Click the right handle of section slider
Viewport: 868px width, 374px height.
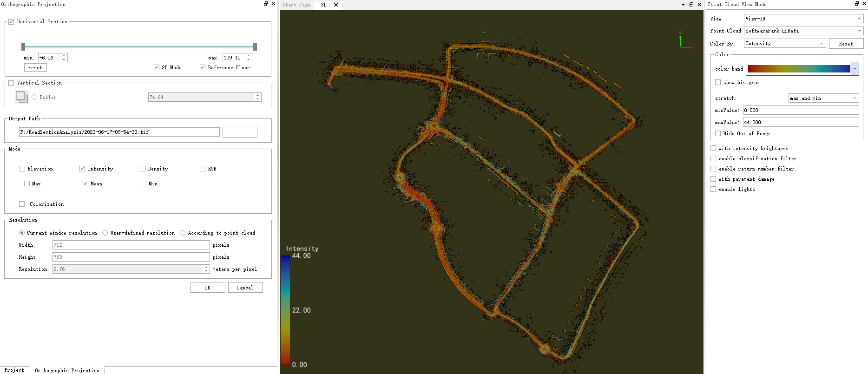(255, 46)
